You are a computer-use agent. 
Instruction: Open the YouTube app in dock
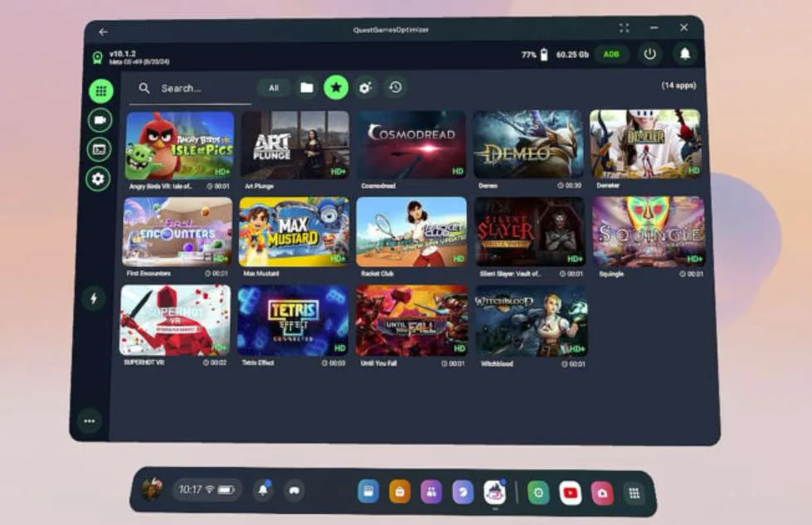(570, 493)
